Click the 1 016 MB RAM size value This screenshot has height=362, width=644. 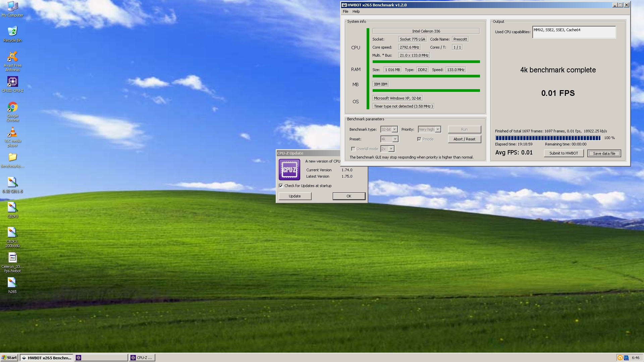[x=392, y=70]
